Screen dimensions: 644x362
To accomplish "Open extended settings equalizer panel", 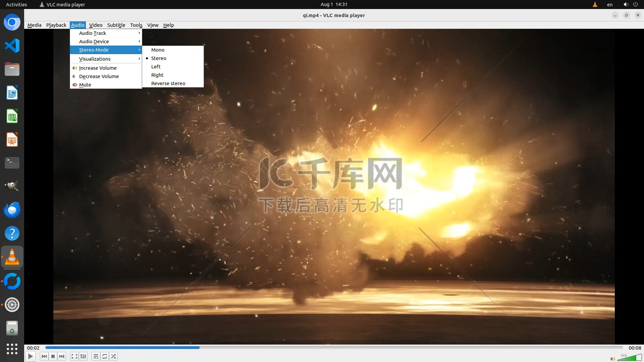I will click(x=83, y=356).
